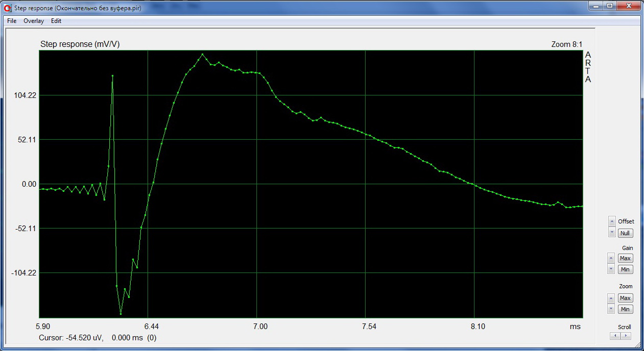Close the Step response window
Screen dimensions: 644x351
629,6
